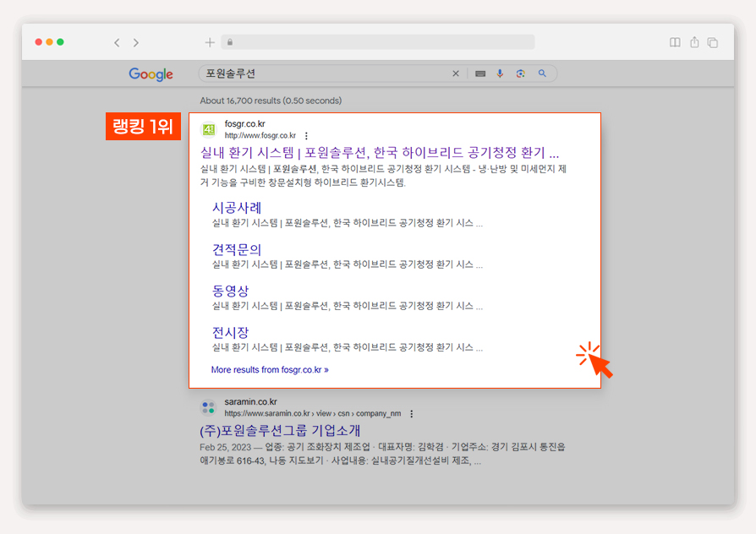
Task: Open the 견적문의 sitelink
Action: pos(237,249)
